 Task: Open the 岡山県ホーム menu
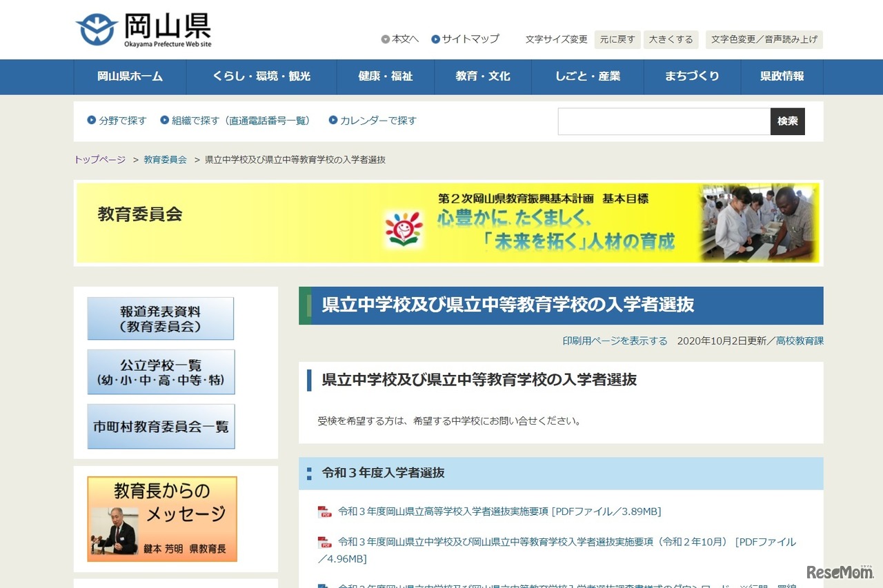(130, 77)
